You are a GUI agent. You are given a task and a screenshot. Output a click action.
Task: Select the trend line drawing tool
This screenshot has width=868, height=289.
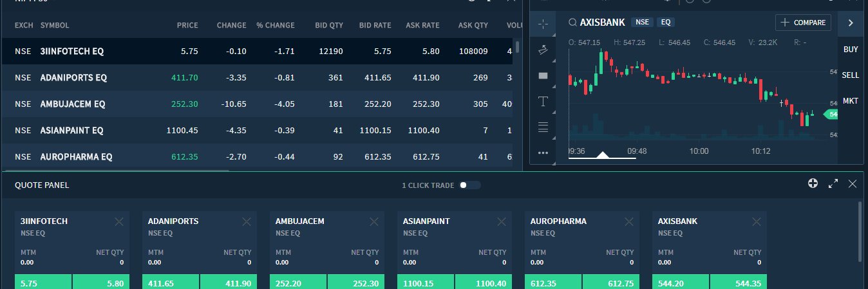click(x=543, y=49)
